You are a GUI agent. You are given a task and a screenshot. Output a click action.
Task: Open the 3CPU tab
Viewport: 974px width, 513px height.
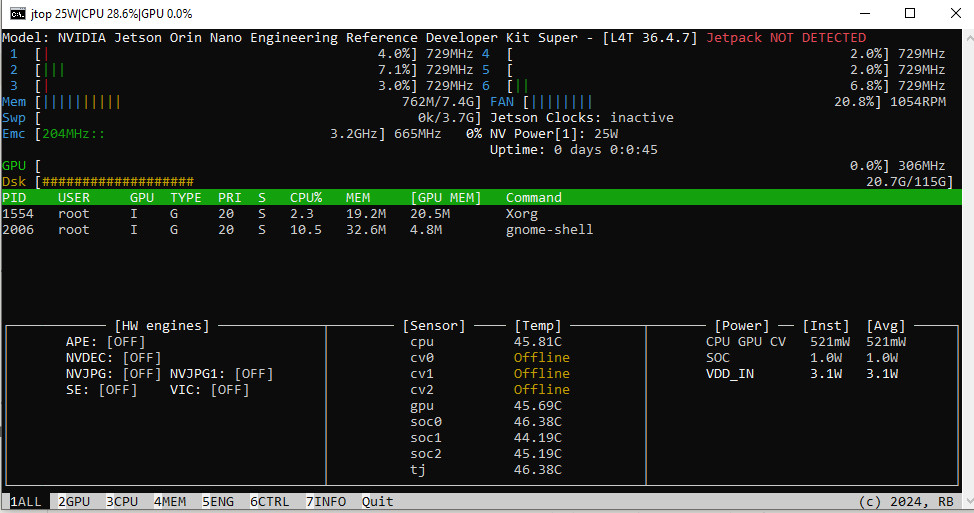click(x=122, y=501)
